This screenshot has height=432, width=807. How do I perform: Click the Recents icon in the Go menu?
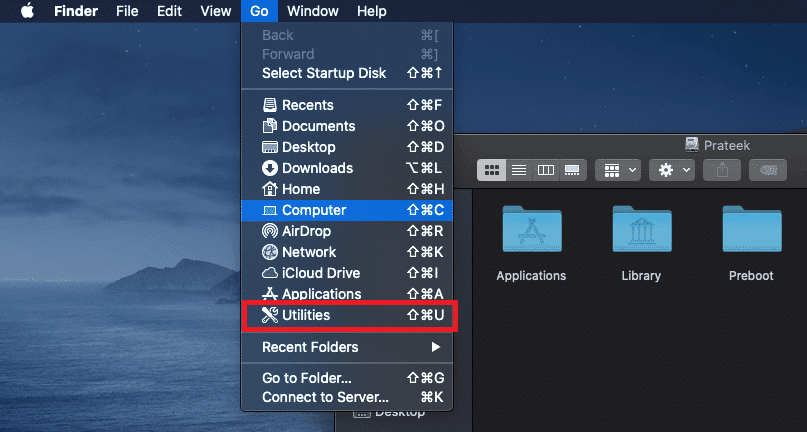[x=270, y=105]
